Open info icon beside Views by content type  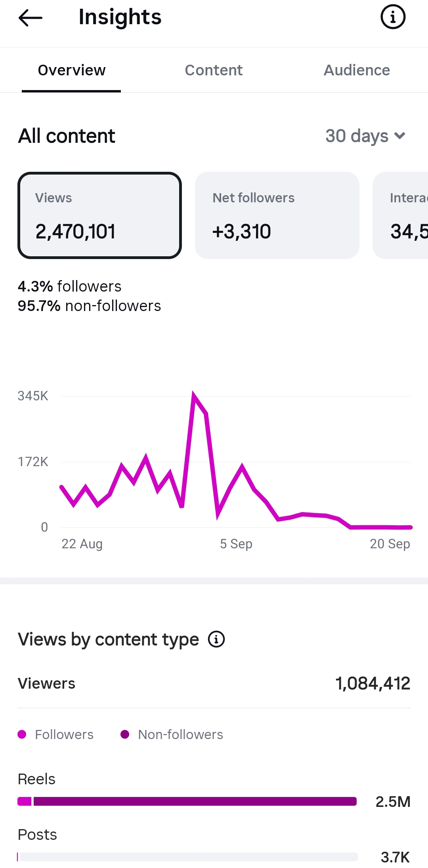click(216, 639)
